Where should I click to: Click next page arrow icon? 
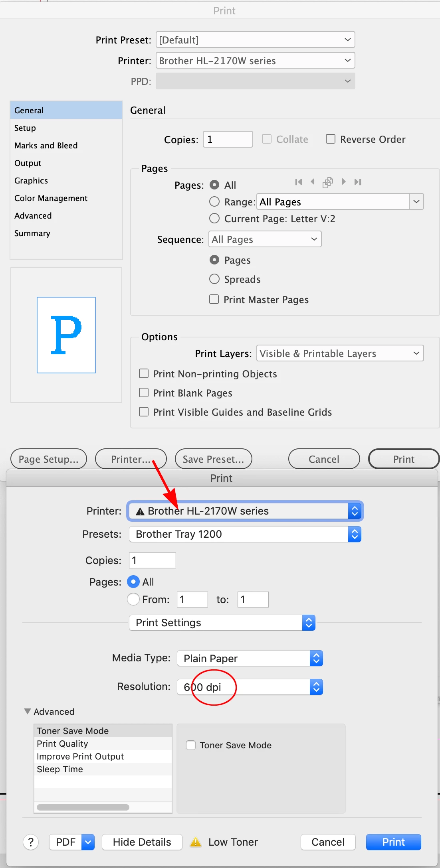tap(343, 182)
